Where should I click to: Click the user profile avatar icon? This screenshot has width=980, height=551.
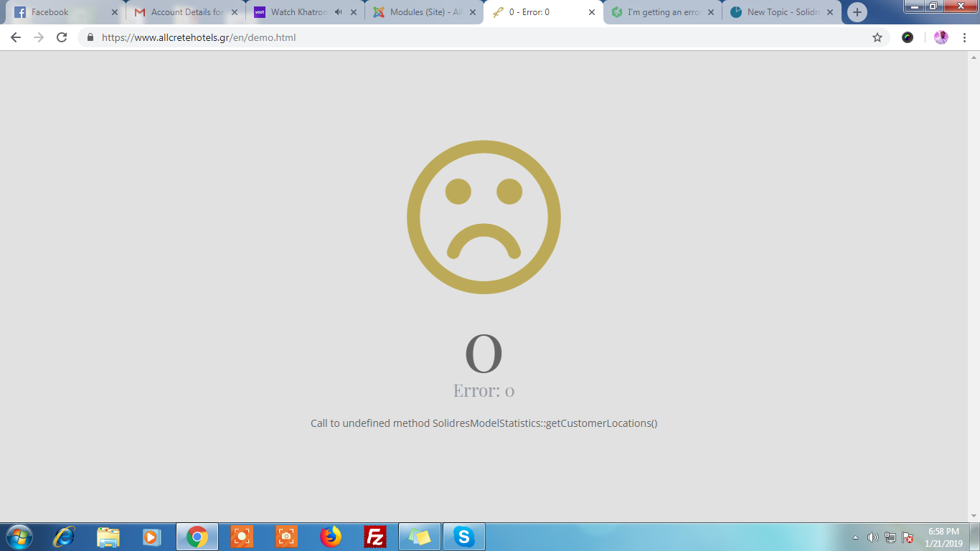941,37
